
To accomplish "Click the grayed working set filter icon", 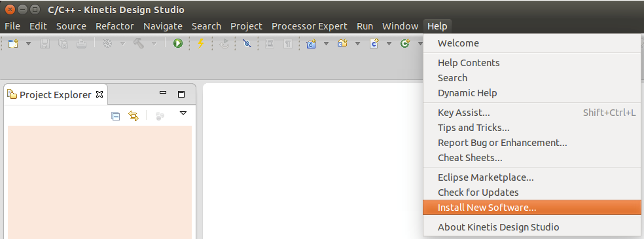I will (x=160, y=116).
